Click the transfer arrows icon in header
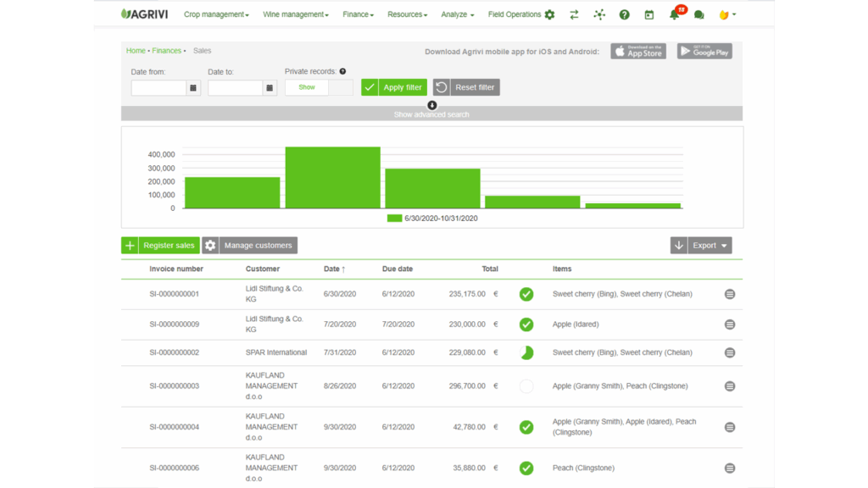 point(575,14)
